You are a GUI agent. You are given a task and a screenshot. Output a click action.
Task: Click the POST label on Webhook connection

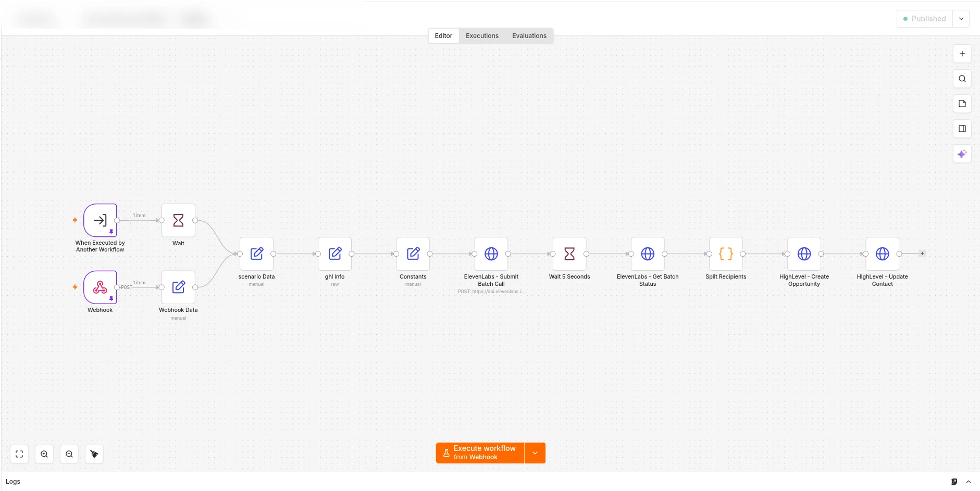[x=127, y=287]
